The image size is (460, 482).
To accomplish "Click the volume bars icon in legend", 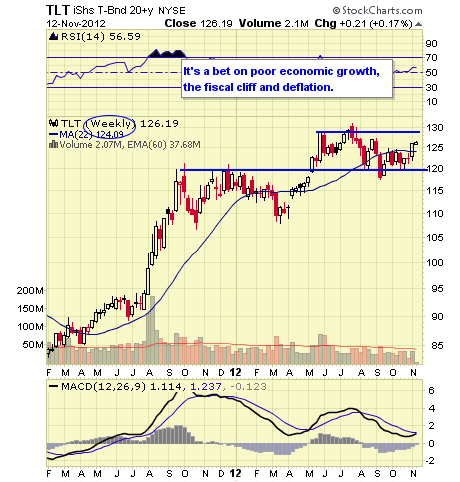I will point(53,145).
